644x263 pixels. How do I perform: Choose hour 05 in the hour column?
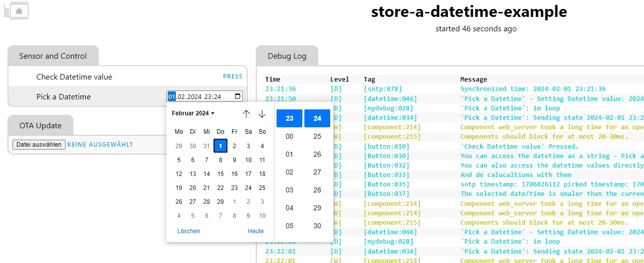[289, 226]
